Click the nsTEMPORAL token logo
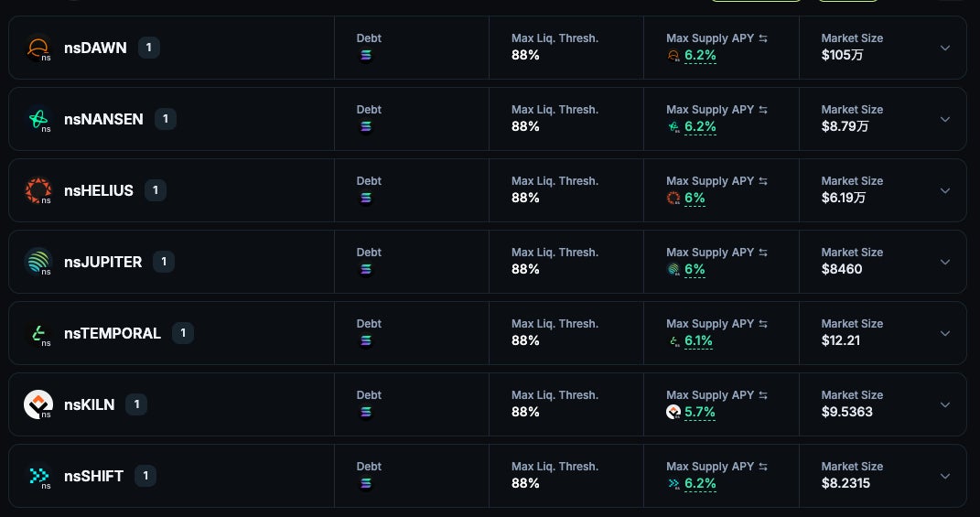Viewport: 980px width, 517px height. (38, 333)
